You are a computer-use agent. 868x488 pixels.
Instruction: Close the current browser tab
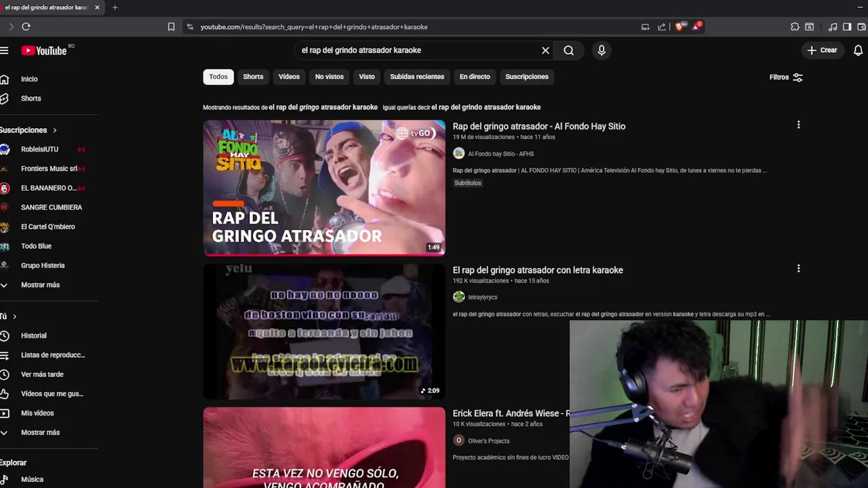[x=97, y=7]
